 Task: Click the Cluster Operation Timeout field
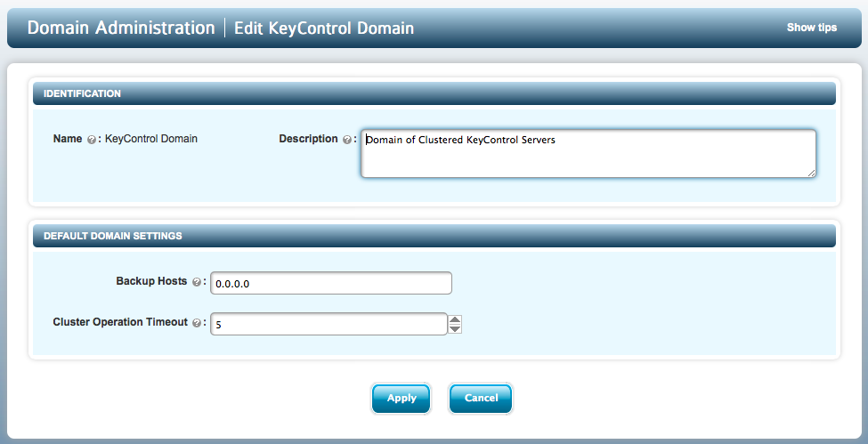coord(329,324)
